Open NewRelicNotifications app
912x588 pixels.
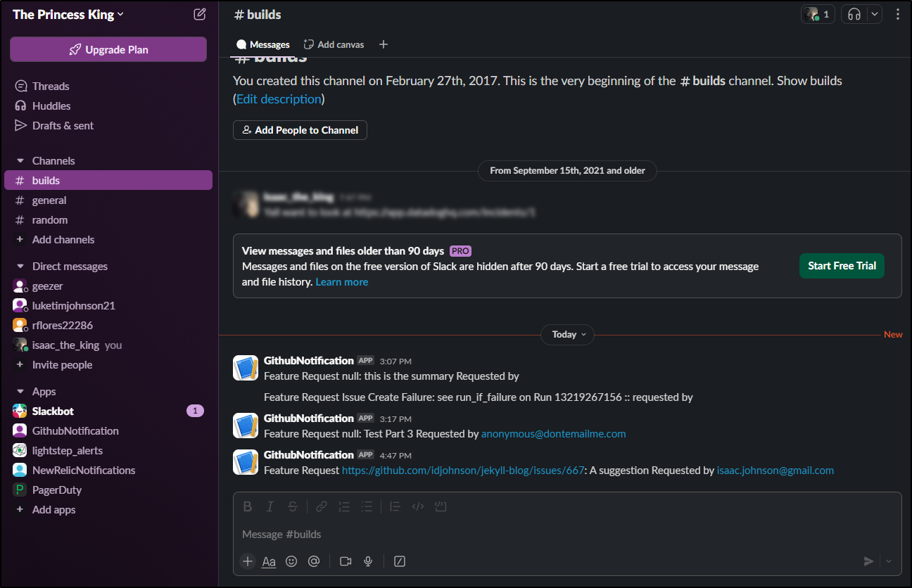[108, 470]
